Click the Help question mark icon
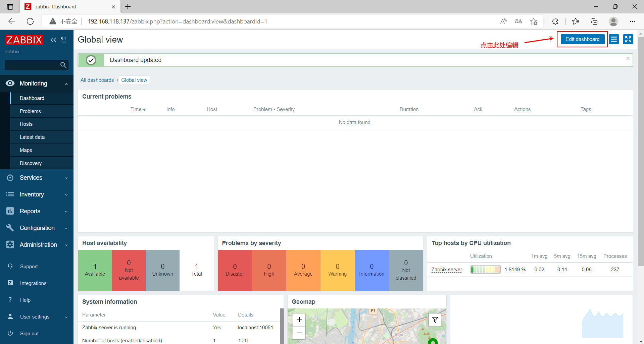 coord(10,300)
